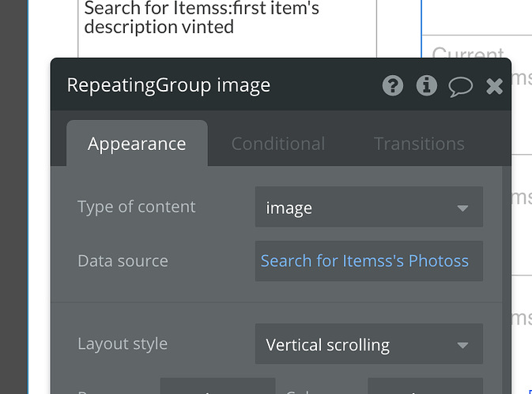Click the Rows number input field
Screen dimensions: 532x394
217,387
